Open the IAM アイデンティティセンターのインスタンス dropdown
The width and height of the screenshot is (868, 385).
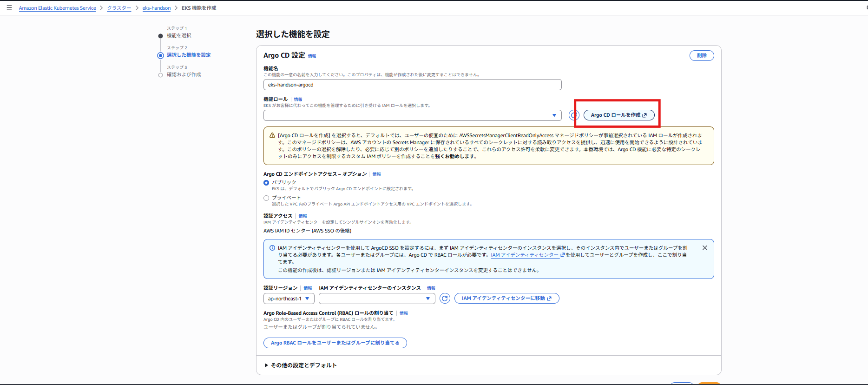pyautogui.click(x=377, y=299)
